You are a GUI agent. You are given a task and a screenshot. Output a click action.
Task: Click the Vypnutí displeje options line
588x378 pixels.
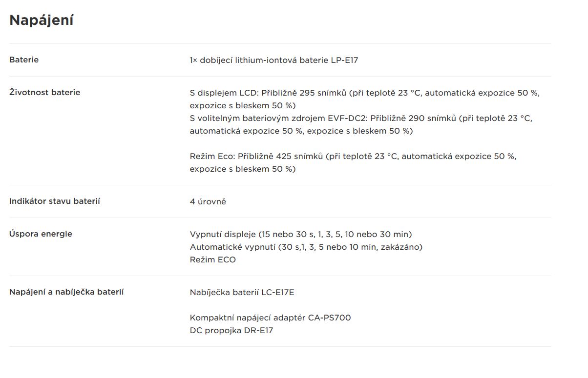[x=301, y=234]
